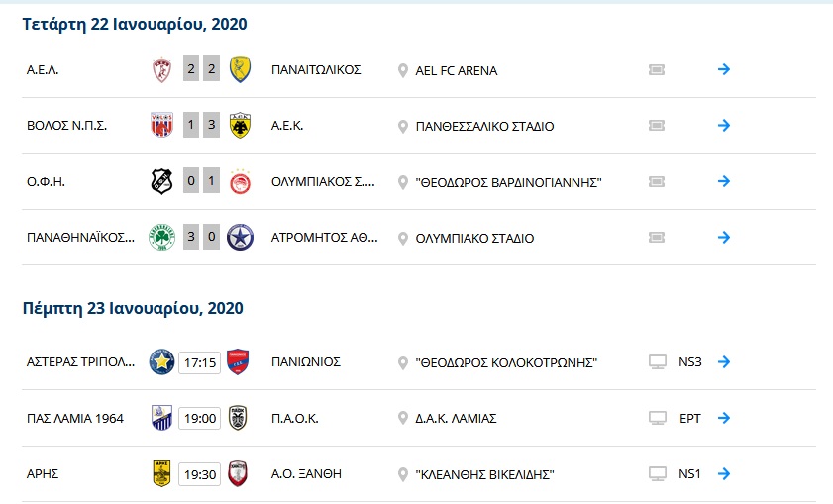The image size is (833, 504).
Task: Open the ΠΑΣ ΛΑΜΙΑ vs Π.Α.Ο.Κ. arrow
Action: (x=724, y=418)
